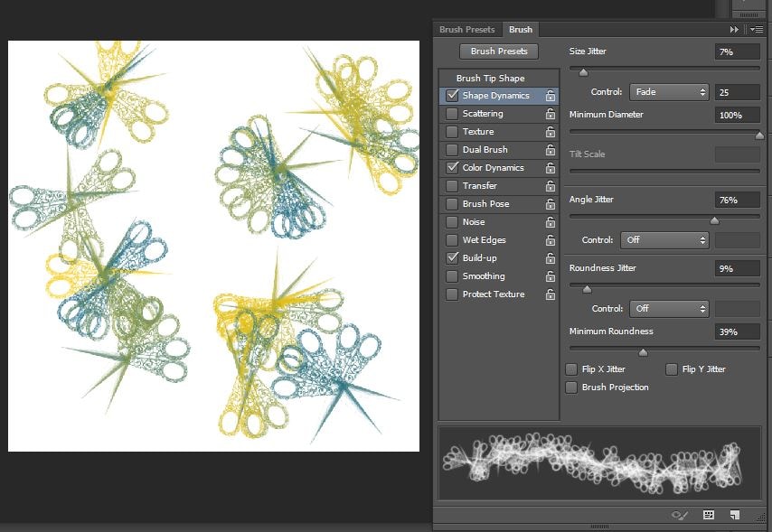Toggle the lock icon beside Noise
This screenshot has height=532, width=772.
(x=550, y=222)
